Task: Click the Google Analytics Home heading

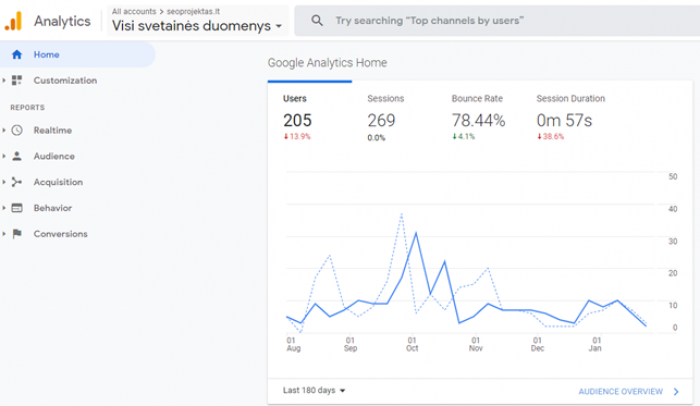Action: click(327, 63)
